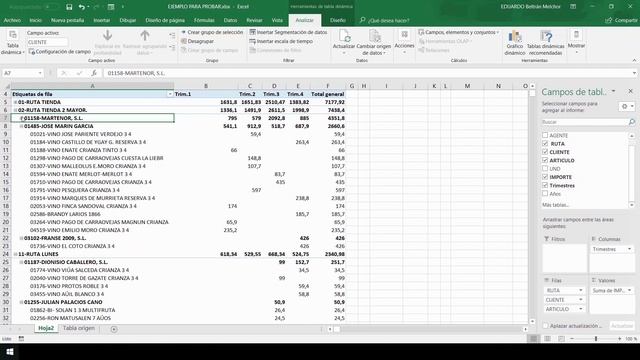Click the Compartir share button
Screen dimensions: 640x360
coord(621,20)
